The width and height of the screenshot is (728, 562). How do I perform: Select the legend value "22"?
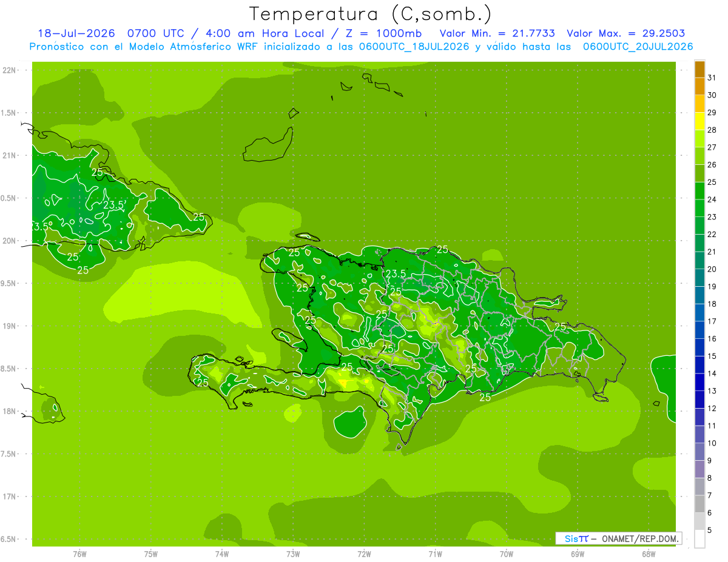(712, 235)
